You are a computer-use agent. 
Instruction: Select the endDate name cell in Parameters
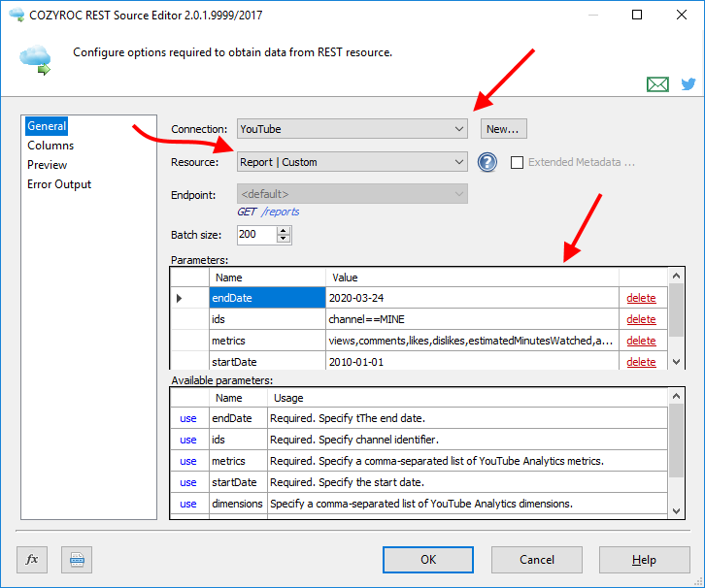tap(267, 298)
